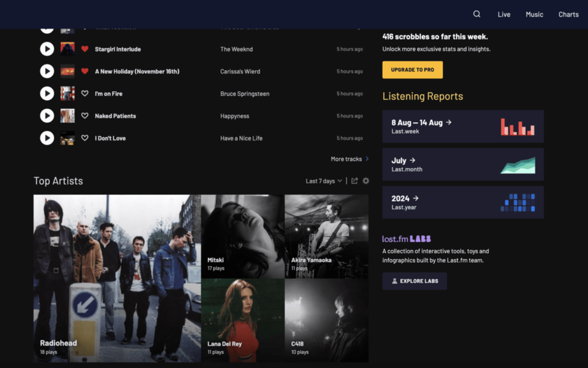Open Happyness artist link
This screenshot has height=368, width=588.
tap(235, 116)
